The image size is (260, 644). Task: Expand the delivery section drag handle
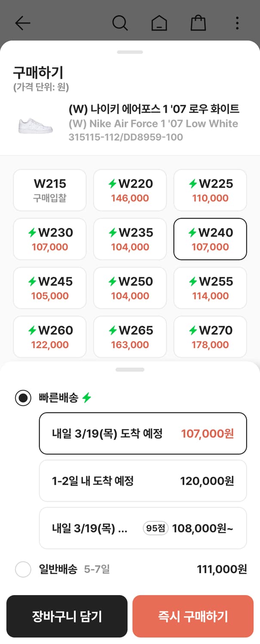[130, 370]
